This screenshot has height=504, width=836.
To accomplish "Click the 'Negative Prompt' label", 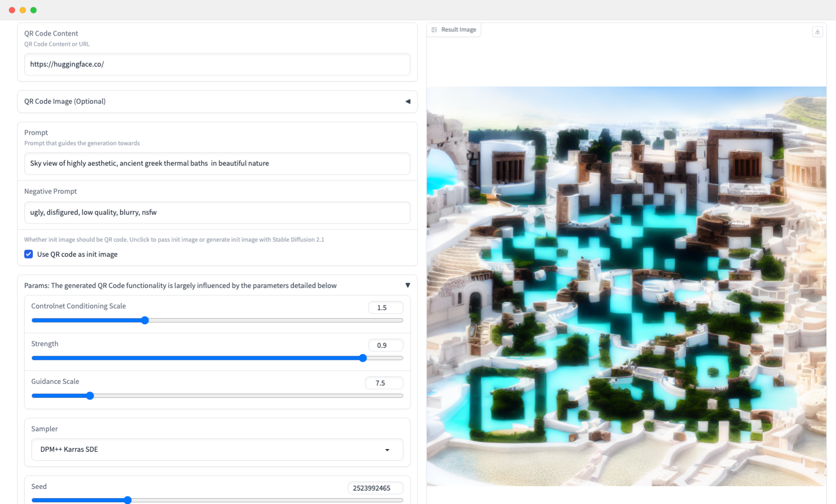I will coord(51,191).
